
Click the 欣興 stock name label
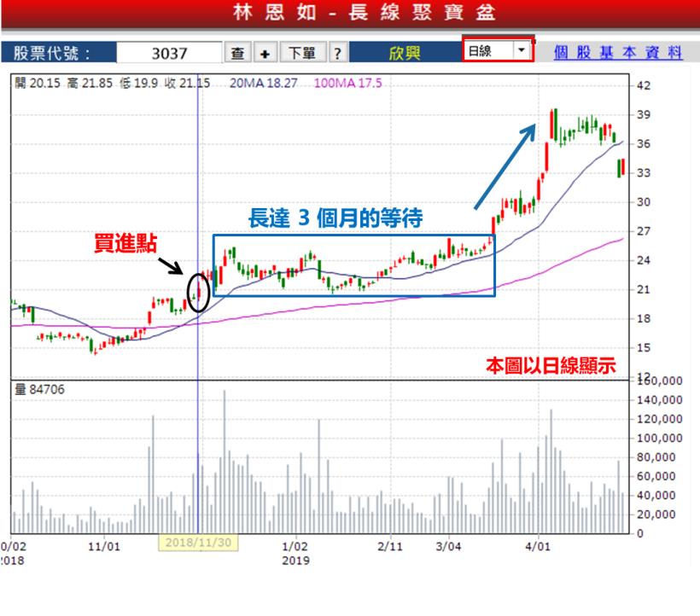click(404, 53)
